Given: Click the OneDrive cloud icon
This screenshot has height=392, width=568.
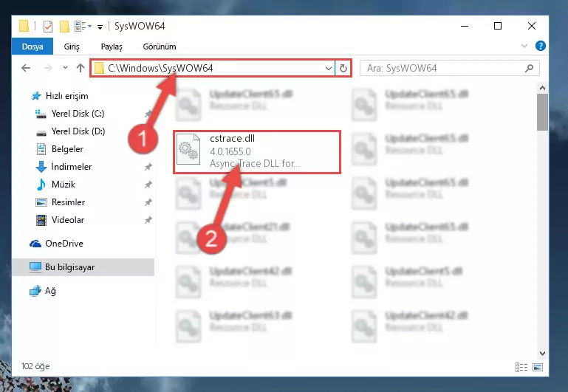Looking at the screenshot, I should (35, 244).
